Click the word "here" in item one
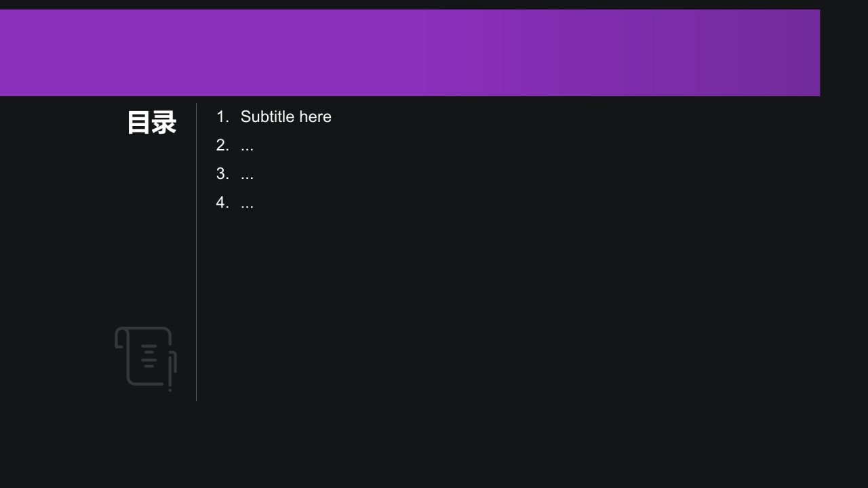868x488 pixels. [315, 117]
